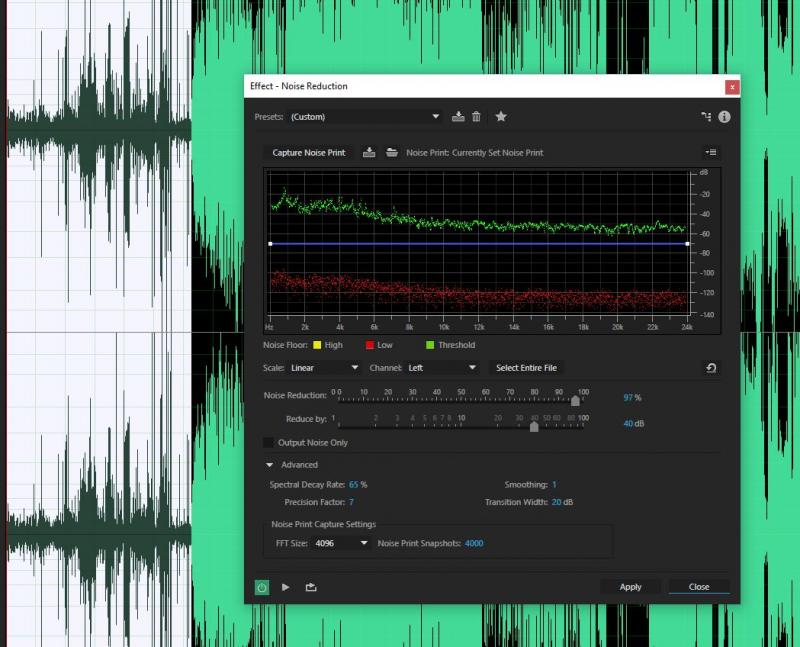Click the Select Entire File button
Viewport: 800px width, 647px height.
tap(526, 368)
